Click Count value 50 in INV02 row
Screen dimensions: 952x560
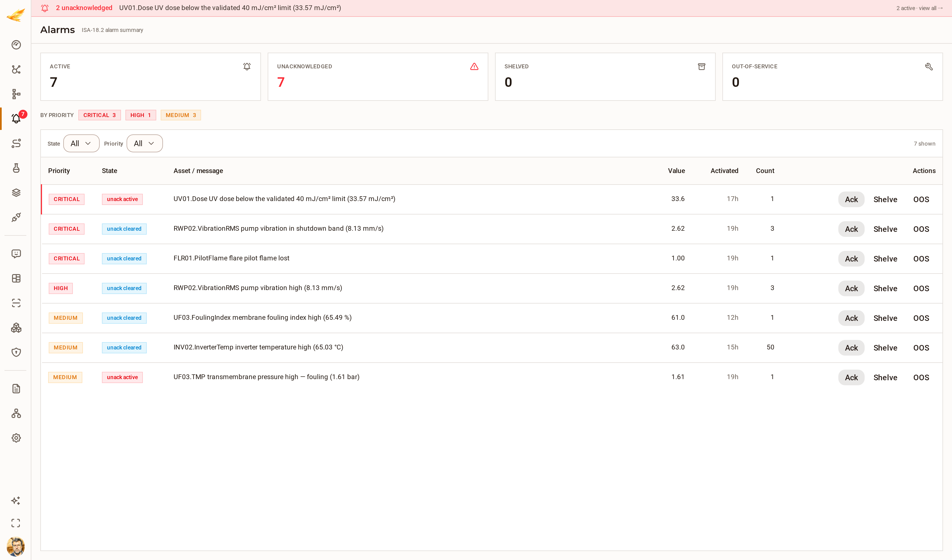[x=770, y=347]
